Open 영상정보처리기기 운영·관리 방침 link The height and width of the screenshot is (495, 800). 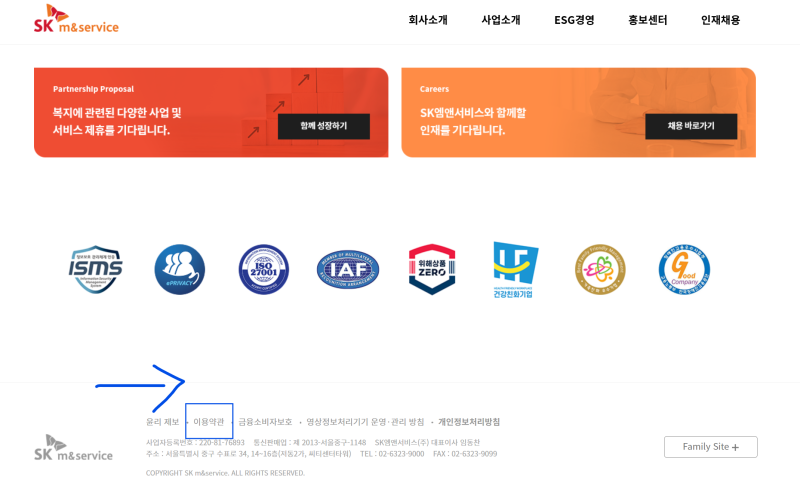[365, 422]
